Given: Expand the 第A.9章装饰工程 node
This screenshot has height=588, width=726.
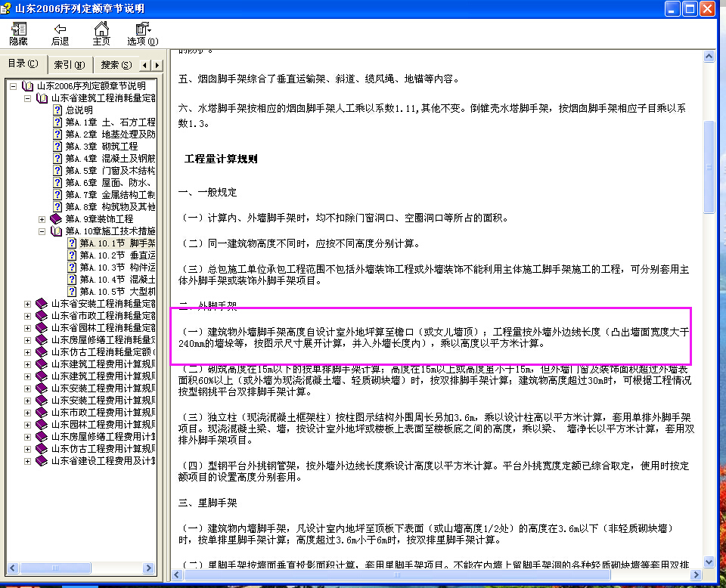Looking at the screenshot, I should [42, 219].
